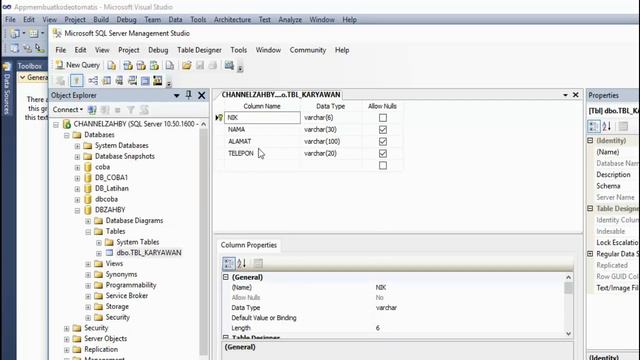Uncheck Allow Nulls for NAMA column
The image size is (640, 360).
[x=382, y=129]
